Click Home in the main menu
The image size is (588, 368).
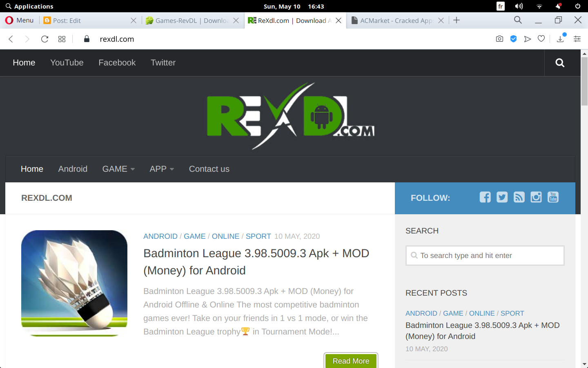point(32,169)
